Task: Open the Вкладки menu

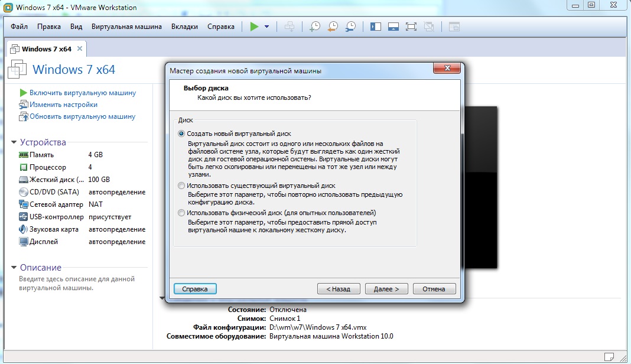Action: pyautogui.click(x=184, y=27)
